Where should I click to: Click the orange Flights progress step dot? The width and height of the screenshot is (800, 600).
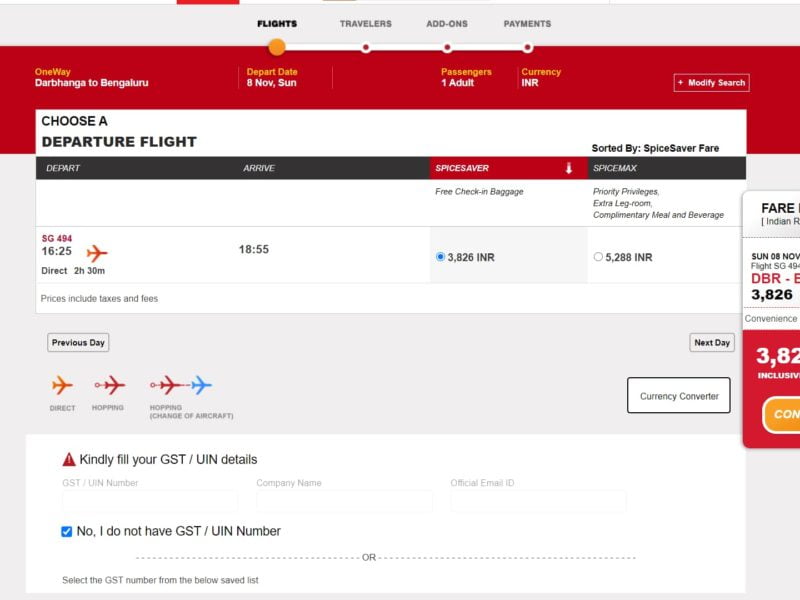tap(277, 47)
